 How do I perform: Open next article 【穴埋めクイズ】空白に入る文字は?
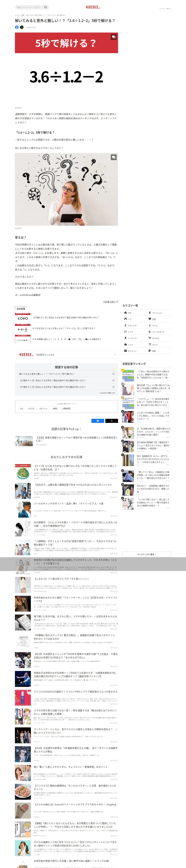tap(66, 317)
